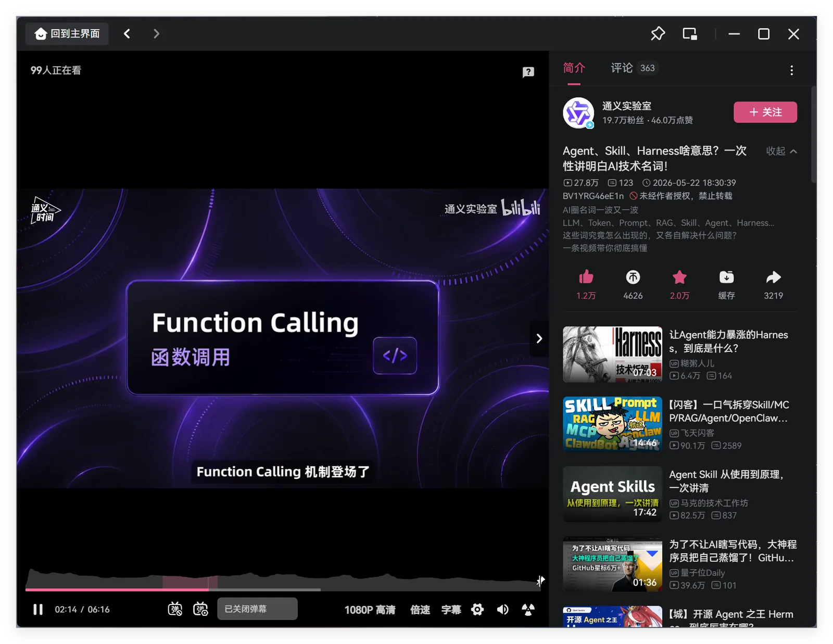Toggle the danmaku display on or off
833x644 pixels.
point(175,609)
